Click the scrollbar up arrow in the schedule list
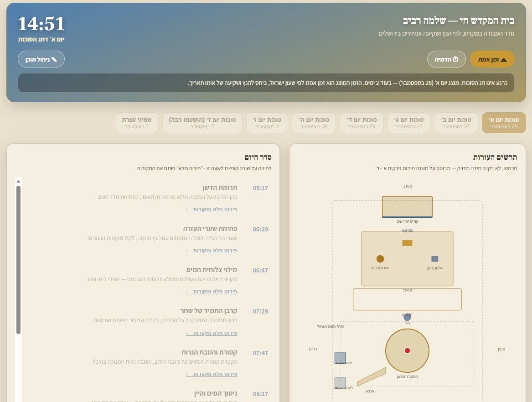532x402 pixels. pos(18,181)
